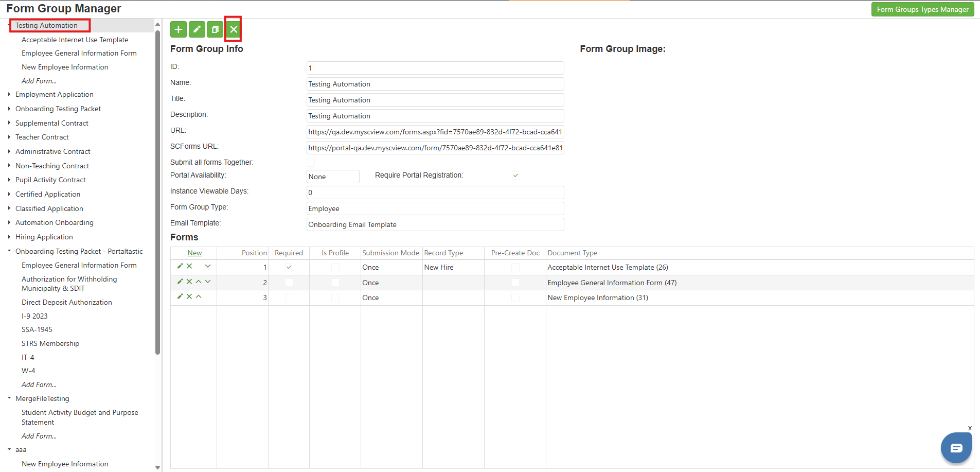Click the Email Template field
The image size is (980, 472).
point(435,224)
